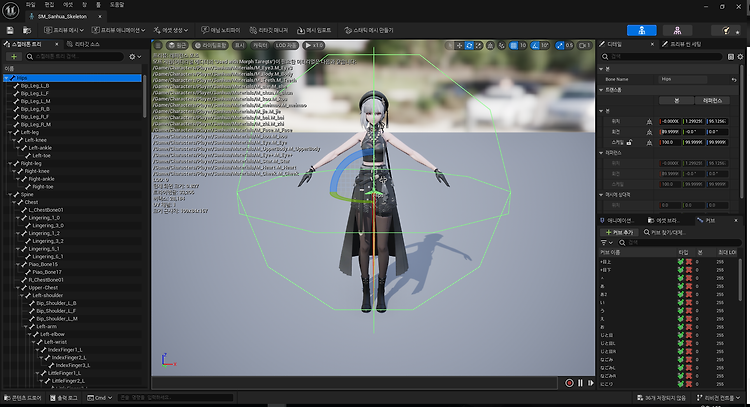Open the viewport hamburger options menu
This screenshot has width=750, height=407.
pyautogui.click(x=158, y=45)
